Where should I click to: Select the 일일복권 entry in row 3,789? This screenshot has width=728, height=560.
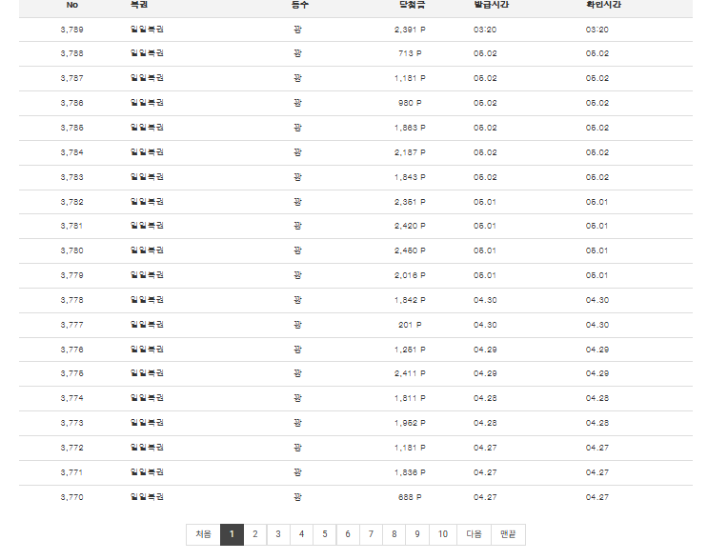(147, 30)
